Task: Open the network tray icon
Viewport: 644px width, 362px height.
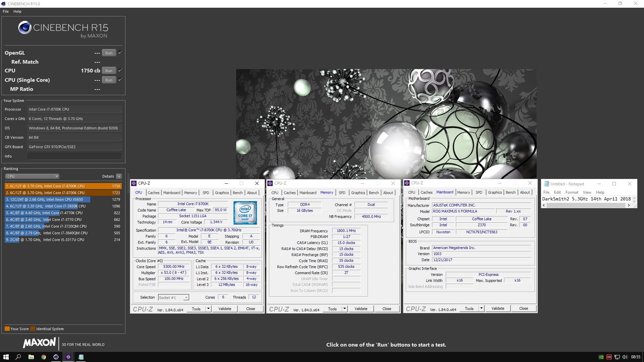Action: (x=617, y=357)
